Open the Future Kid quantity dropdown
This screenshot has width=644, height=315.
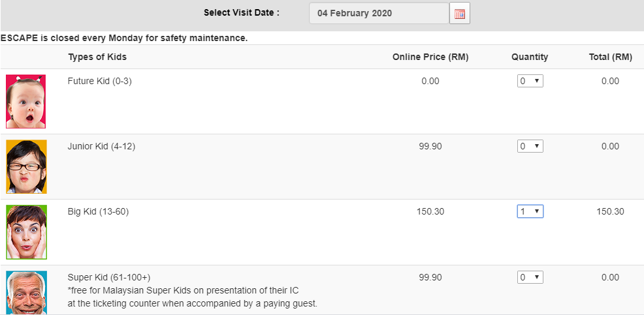[530, 81]
